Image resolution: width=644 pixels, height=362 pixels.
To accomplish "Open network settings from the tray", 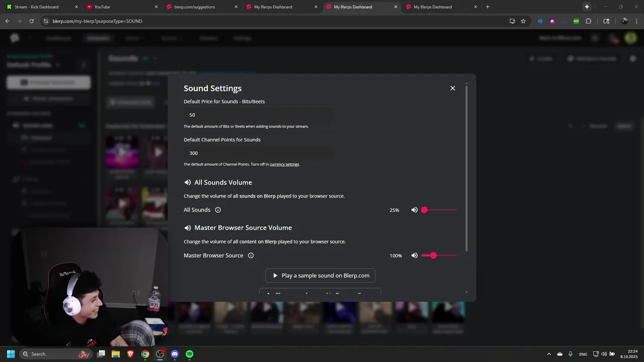I will tap(596, 354).
